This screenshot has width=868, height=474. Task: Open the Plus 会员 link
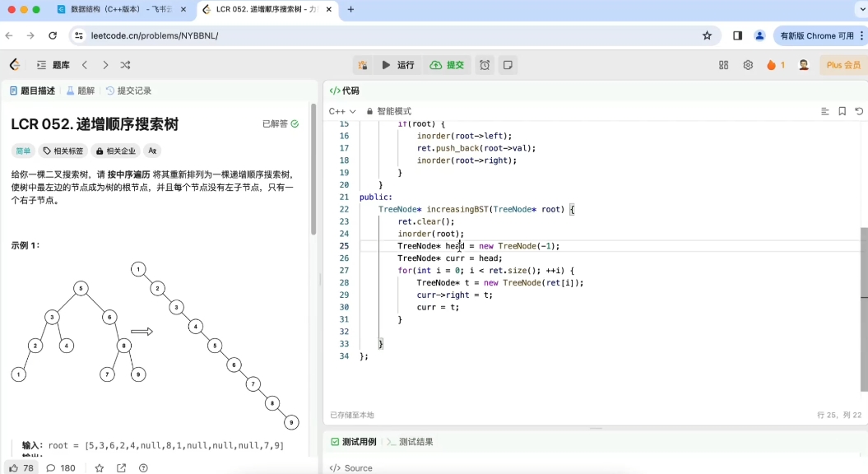point(840,64)
